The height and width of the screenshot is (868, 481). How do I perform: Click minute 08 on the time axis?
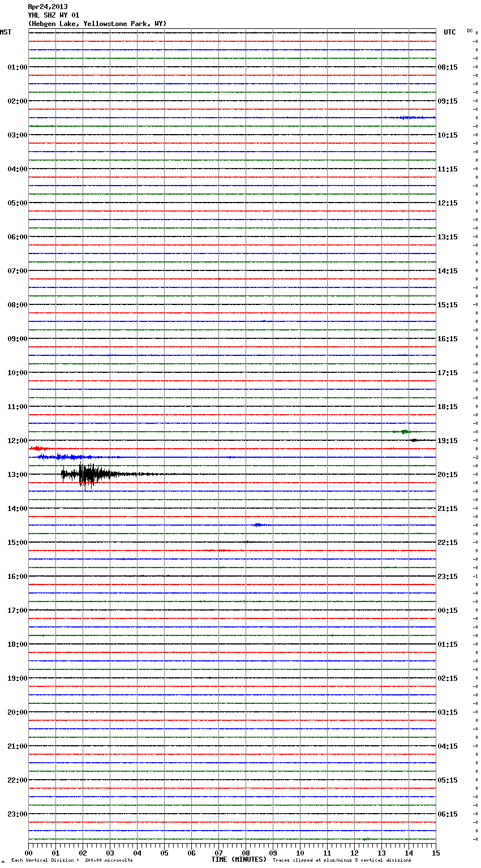tap(246, 853)
